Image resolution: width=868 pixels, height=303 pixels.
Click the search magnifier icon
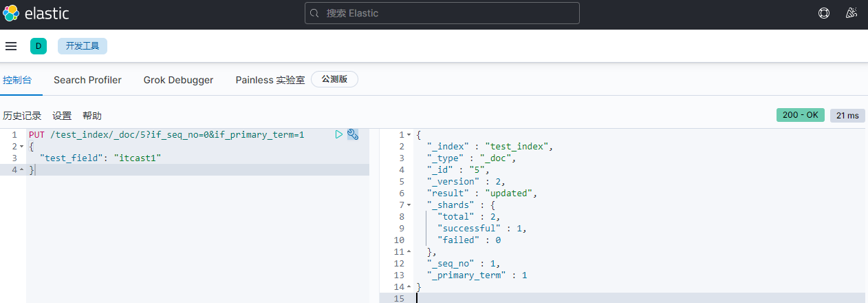[x=315, y=13]
